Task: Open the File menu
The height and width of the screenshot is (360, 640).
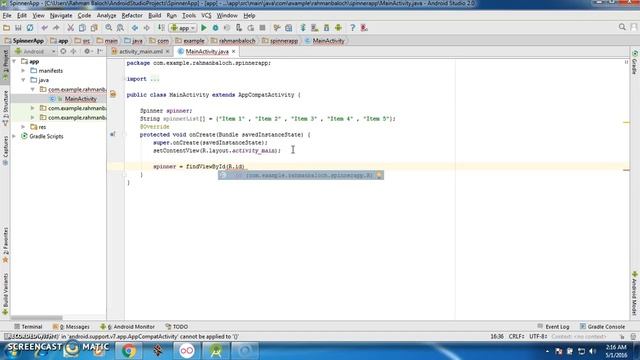Action: pos(7,16)
